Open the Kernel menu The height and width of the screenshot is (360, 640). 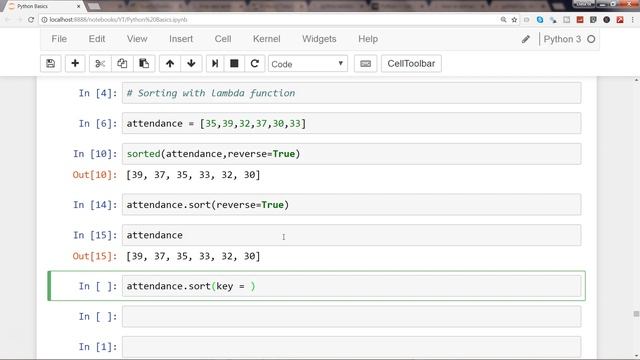(x=267, y=39)
